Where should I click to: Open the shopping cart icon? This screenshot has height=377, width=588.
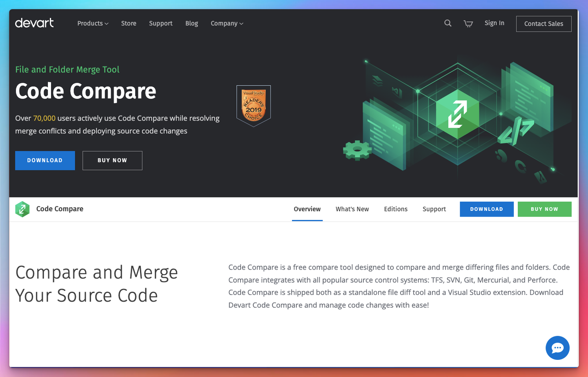click(468, 24)
